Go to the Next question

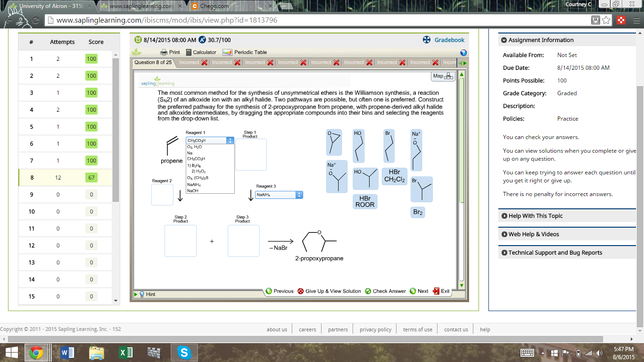[419, 291]
